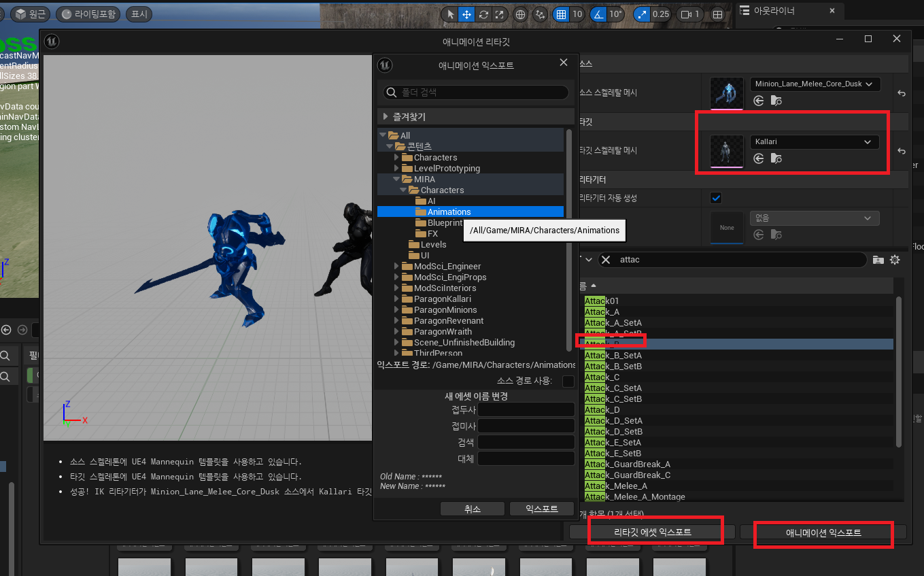924x576 pixels.
Task: Open the 라이팅포함 view mode menu
Action: [87, 14]
